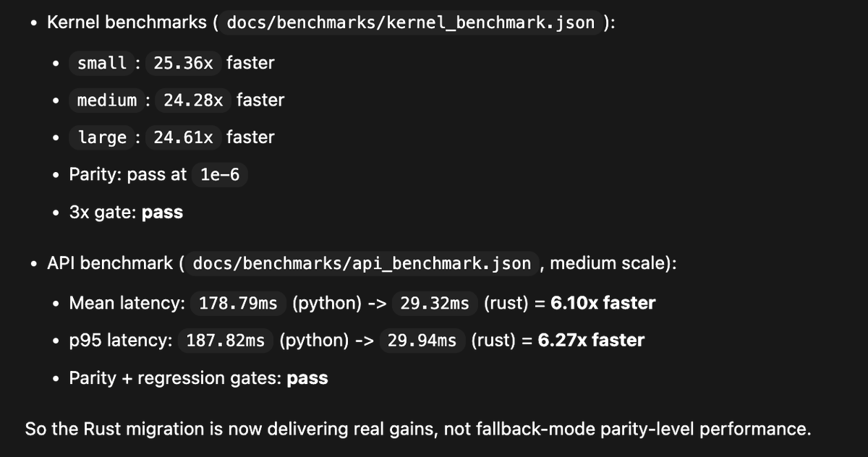
Task: Select the 'small' inline code label
Action: click(102, 63)
